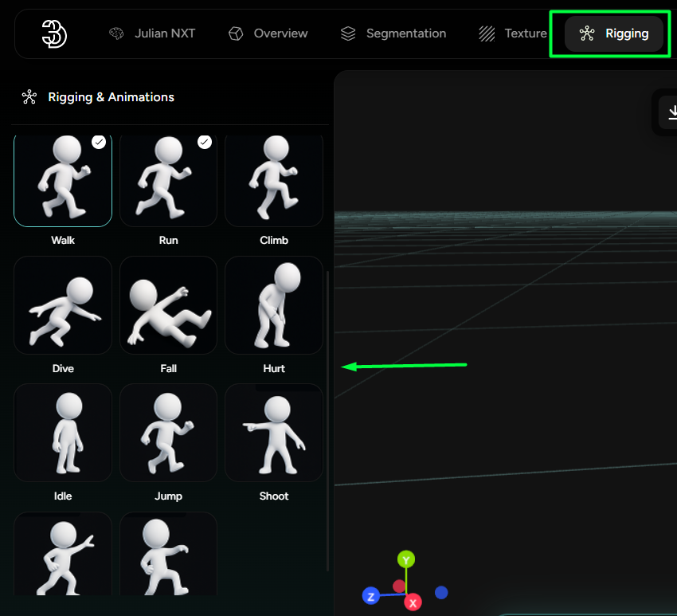Viewport: 677px width, 616px height.
Task: Click the green Y axis on the gizmo
Action: (x=406, y=559)
